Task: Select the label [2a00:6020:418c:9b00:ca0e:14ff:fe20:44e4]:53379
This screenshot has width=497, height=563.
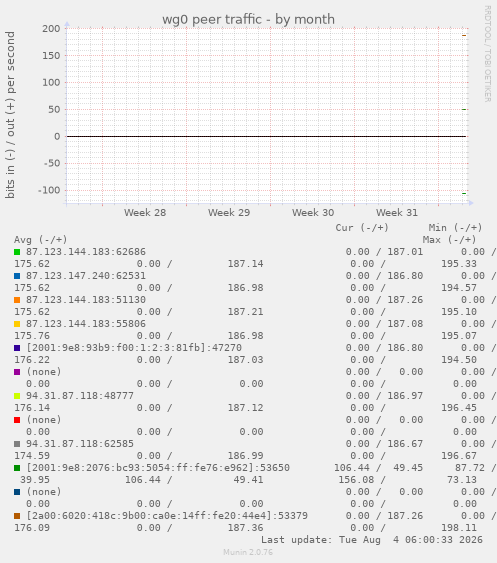Action: pos(167,516)
